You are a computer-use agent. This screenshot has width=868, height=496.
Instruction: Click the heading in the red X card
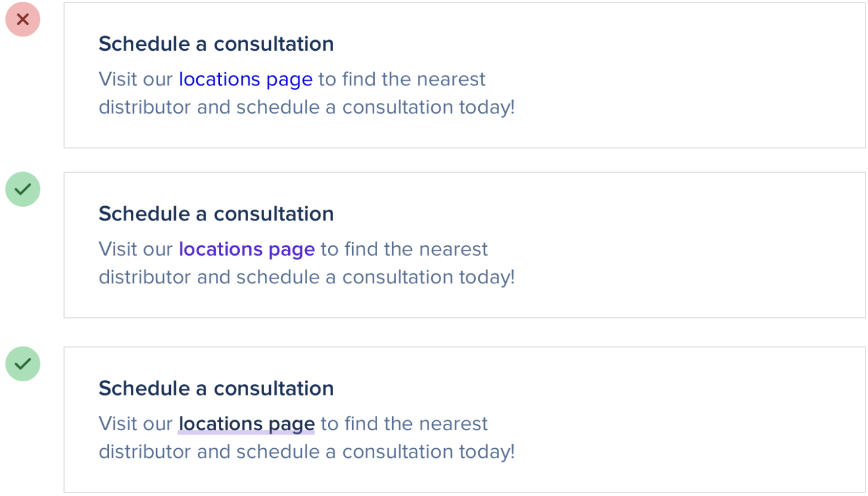[x=216, y=44]
